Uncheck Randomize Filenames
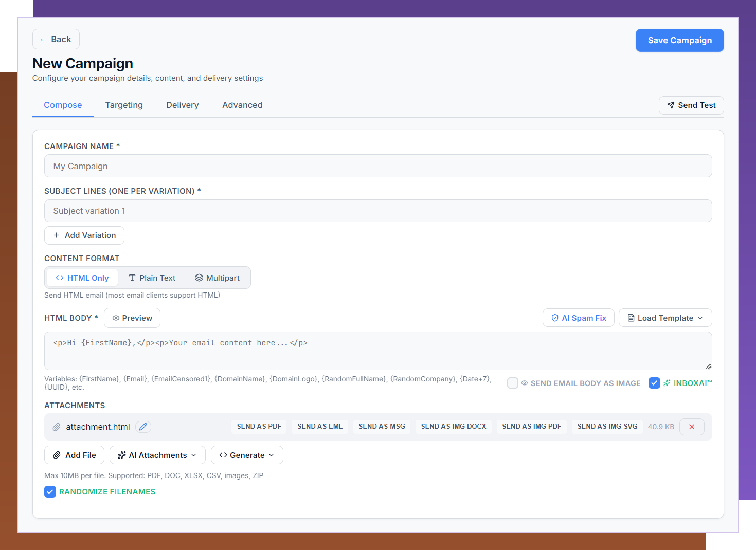 (x=50, y=491)
